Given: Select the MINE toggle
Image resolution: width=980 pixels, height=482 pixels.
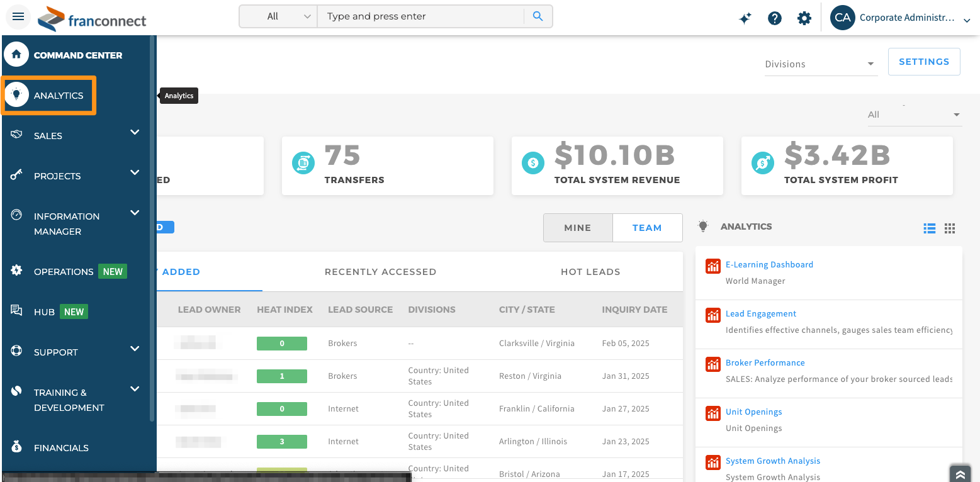Looking at the screenshot, I should click(x=578, y=228).
